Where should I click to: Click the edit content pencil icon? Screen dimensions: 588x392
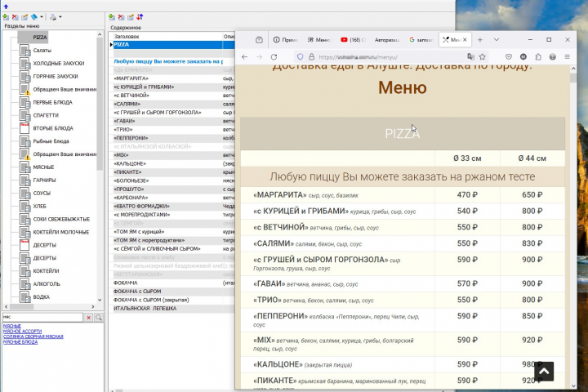click(x=131, y=17)
